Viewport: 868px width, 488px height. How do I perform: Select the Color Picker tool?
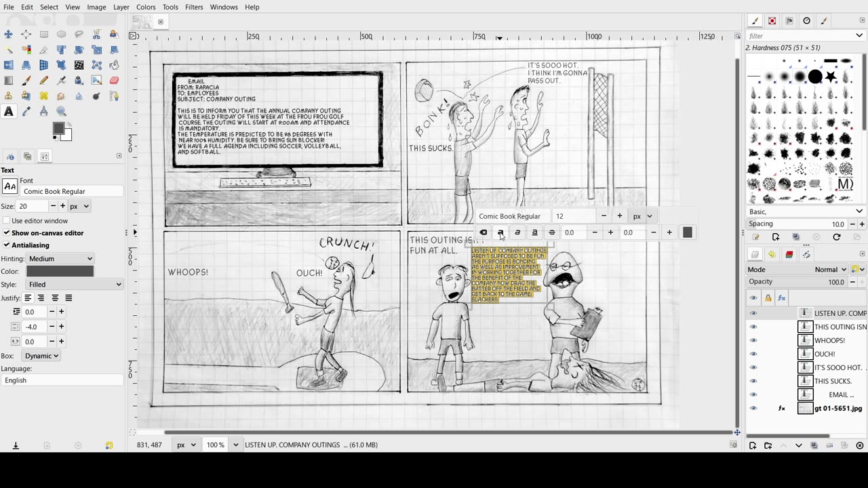point(26,112)
